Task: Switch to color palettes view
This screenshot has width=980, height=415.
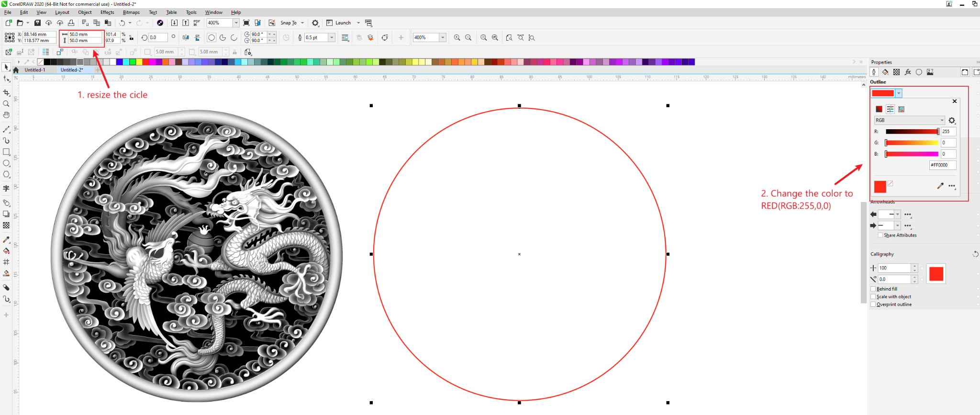Action: pyautogui.click(x=902, y=109)
